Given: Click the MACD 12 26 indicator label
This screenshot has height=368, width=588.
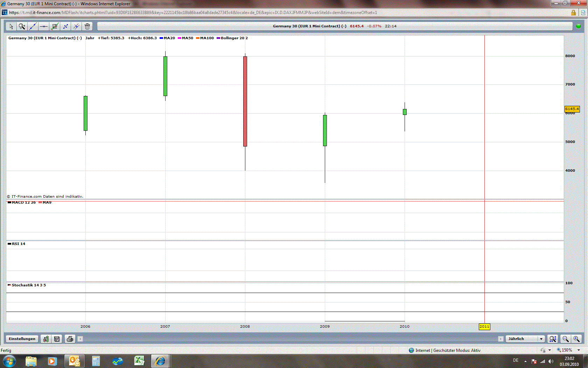Looking at the screenshot, I should click(x=22, y=203).
